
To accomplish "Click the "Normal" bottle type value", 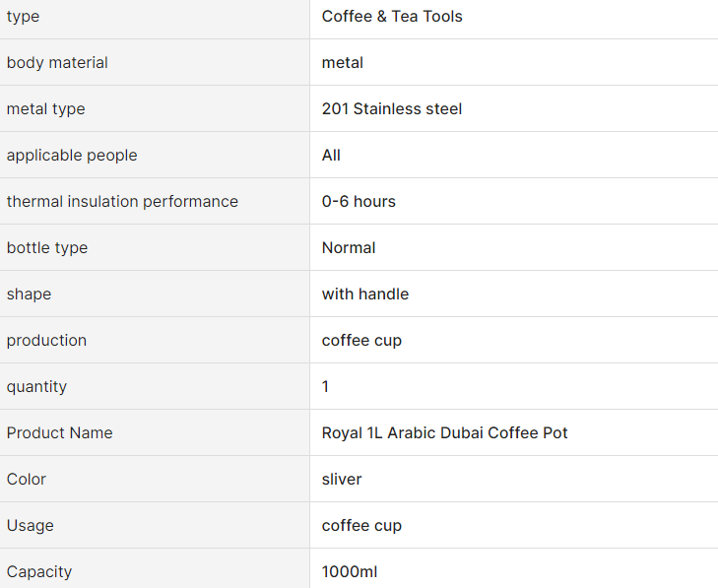I will pos(349,248).
